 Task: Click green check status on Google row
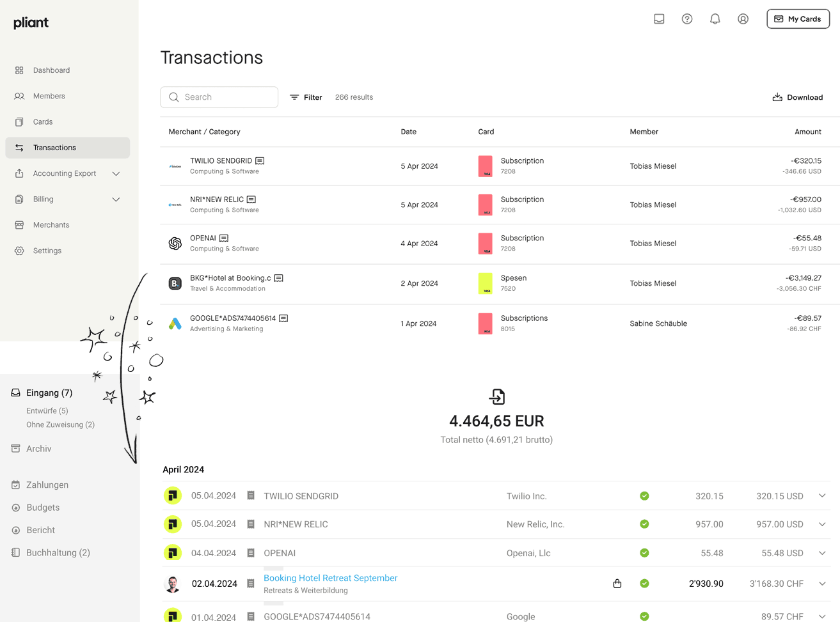click(644, 616)
